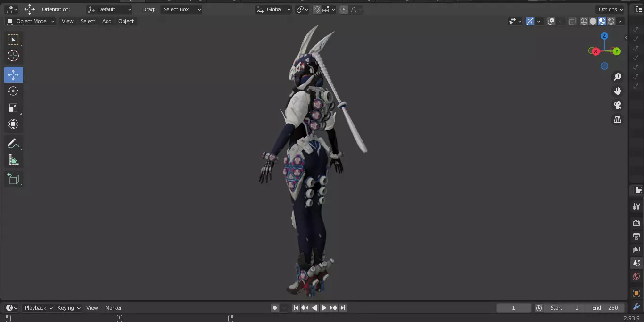Play the animation forward
The image size is (644, 322).
click(x=324, y=308)
